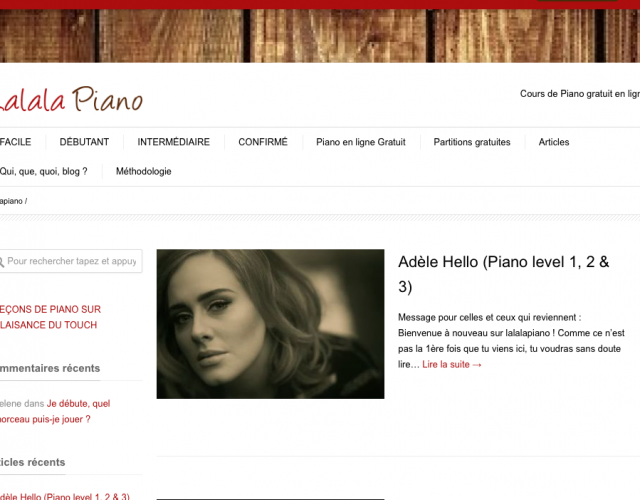Click the search magnifier icon
Image resolution: width=640 pixels, height=500 pixels.
[1, 262]
